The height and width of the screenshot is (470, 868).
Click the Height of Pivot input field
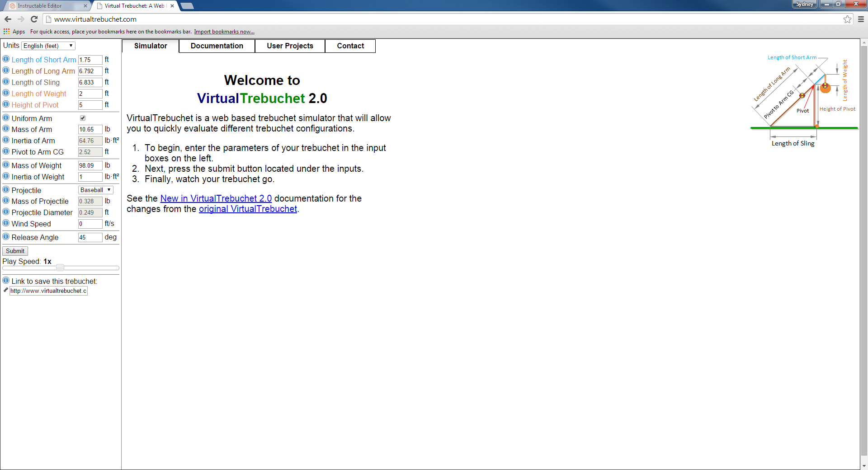point(90,105)
